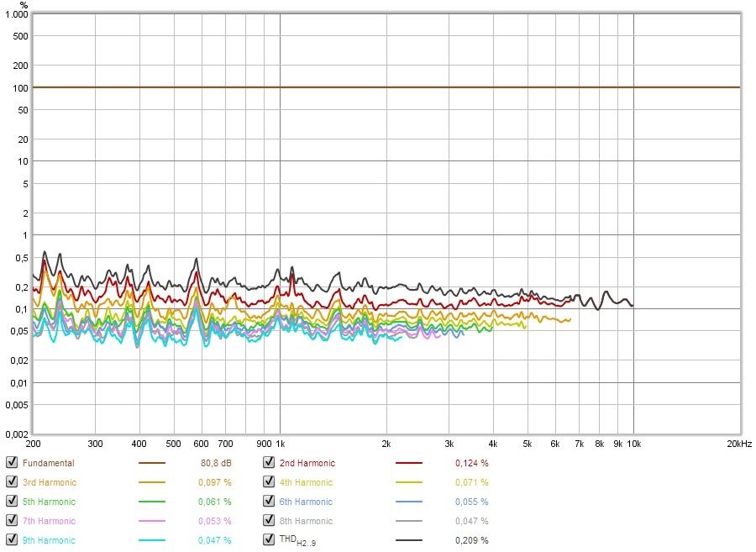Click the 0,124 % second harmonic value

pyautogui.click(x=471, y=463)
